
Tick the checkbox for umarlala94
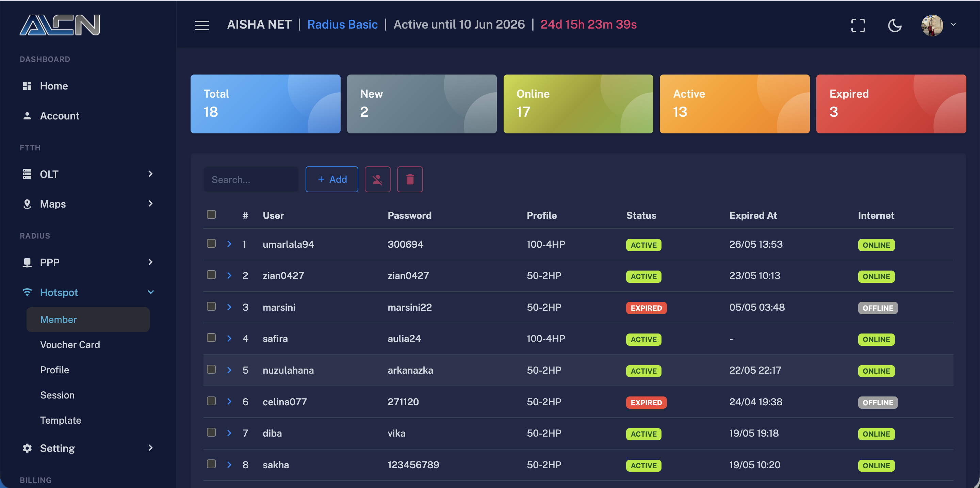point(211,243)
